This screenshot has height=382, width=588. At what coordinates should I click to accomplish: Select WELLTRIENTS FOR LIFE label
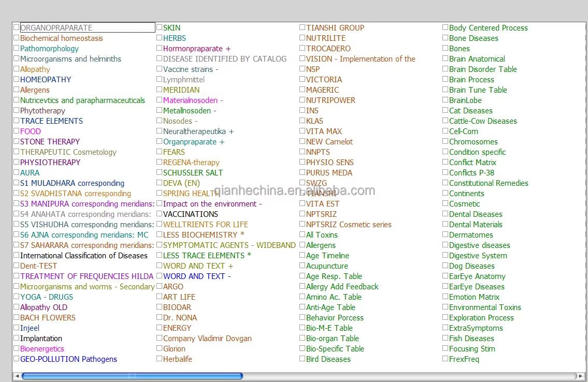206,224
